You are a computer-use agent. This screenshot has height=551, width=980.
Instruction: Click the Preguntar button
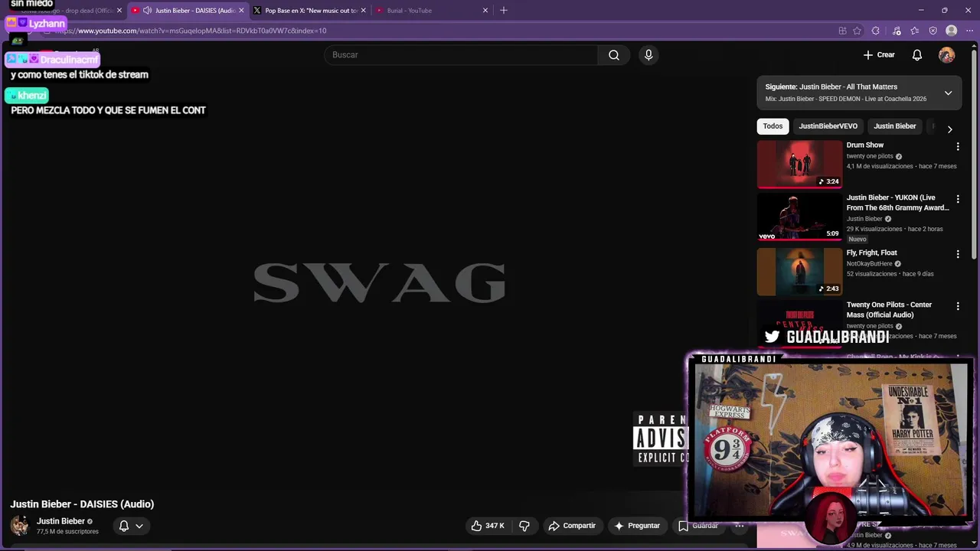tap(637, 526)
